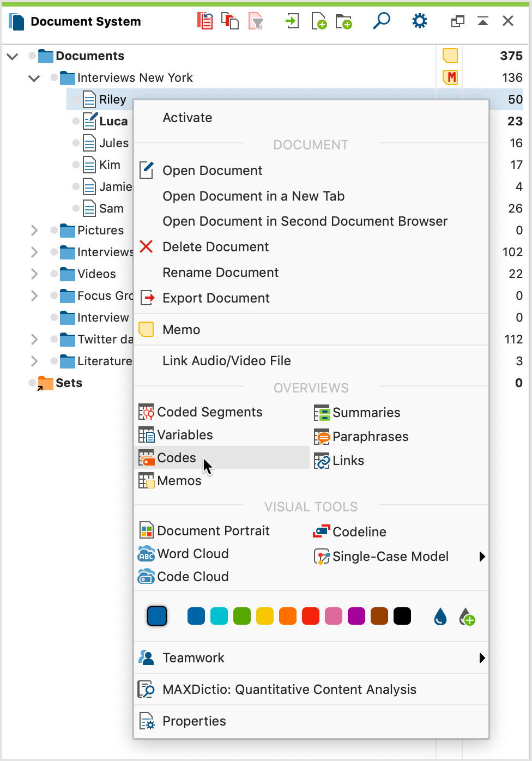The image size is (532, 761).
Task: Click the activate-by-color documents toolbar icon
Action: click(x=230, y=21)
